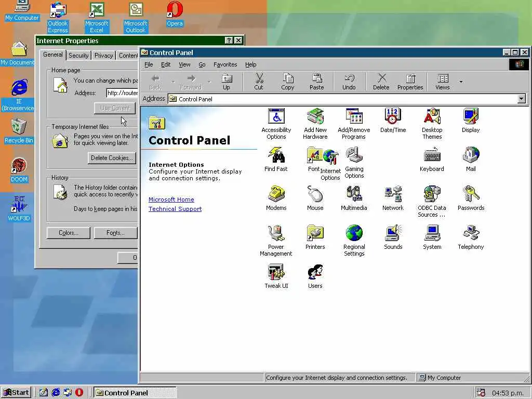Select the WOLF3D desktop shortcut
This screenshot has height=399, width=532.
coord(19,209)
